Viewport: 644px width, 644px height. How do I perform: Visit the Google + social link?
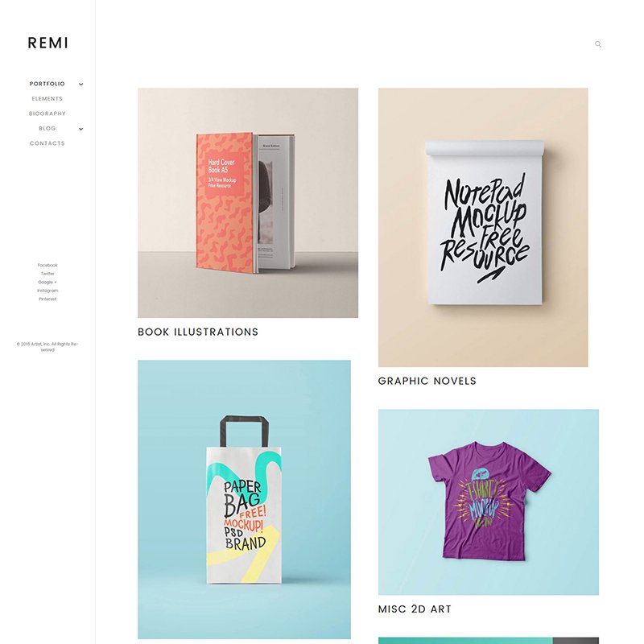point(47,283)
